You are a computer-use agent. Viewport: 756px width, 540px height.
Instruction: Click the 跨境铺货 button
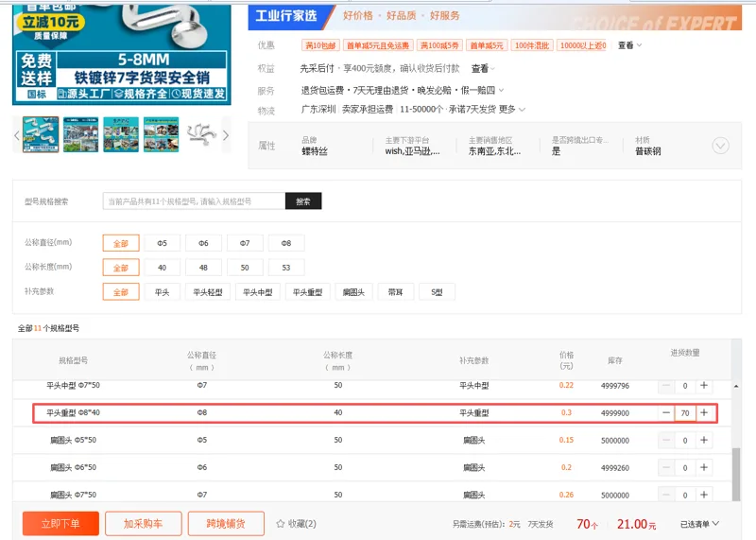226,524
